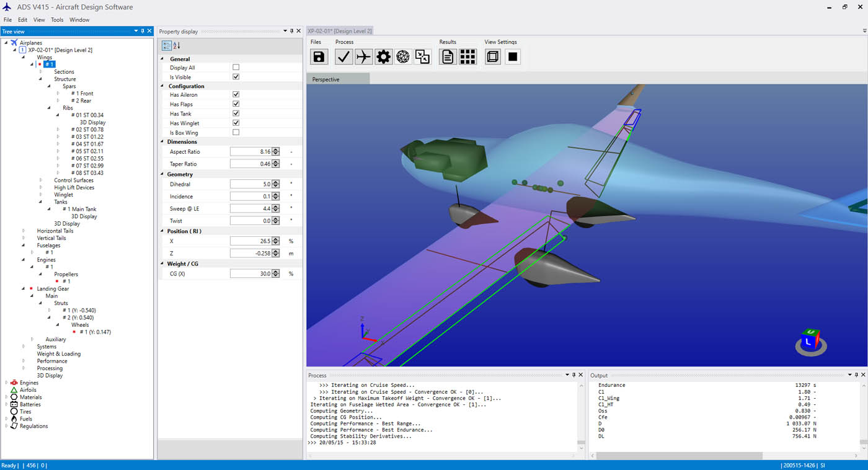Open the results document report icon
Viewport: 868px width, 470px height.
448,57
